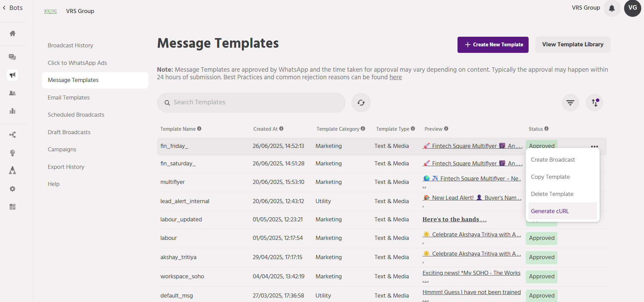
Task: Click the notification bell icon
Action: pyautogui.click(x=612, y=8)
